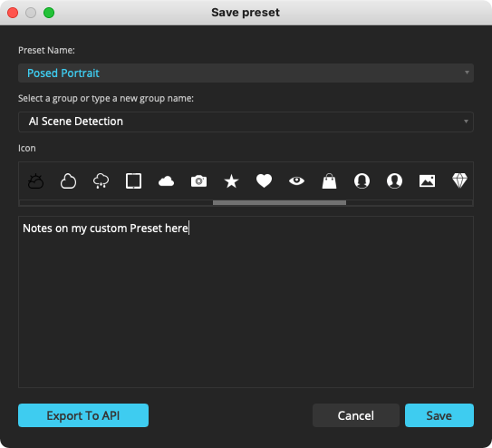492x448 pixels.
Task: Expand the AI Scene Detection group dropdown
Action: pyautogui.click(x=467, y=122)
